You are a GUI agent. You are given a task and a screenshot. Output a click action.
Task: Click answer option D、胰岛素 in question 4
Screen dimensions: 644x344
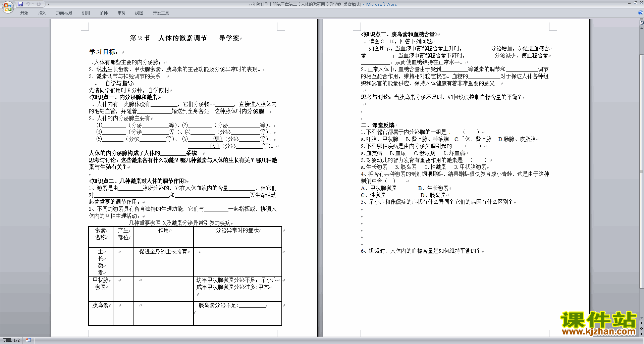point(433,195)
